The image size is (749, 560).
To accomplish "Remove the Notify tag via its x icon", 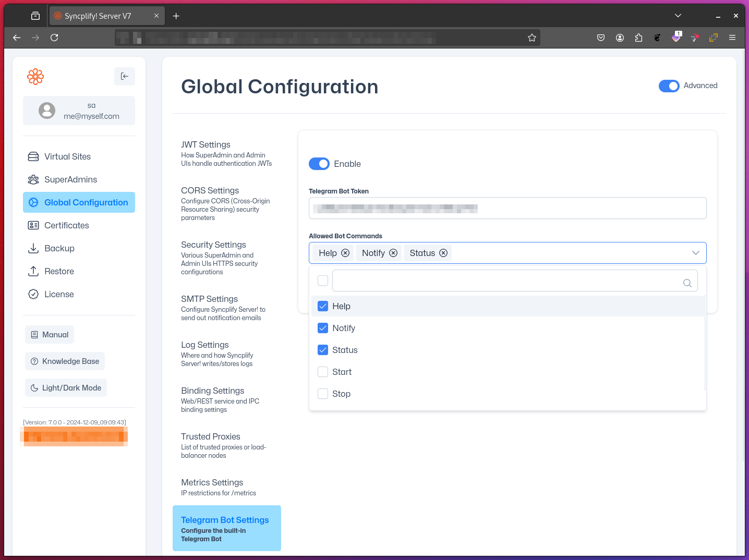I will click(393, 253).
